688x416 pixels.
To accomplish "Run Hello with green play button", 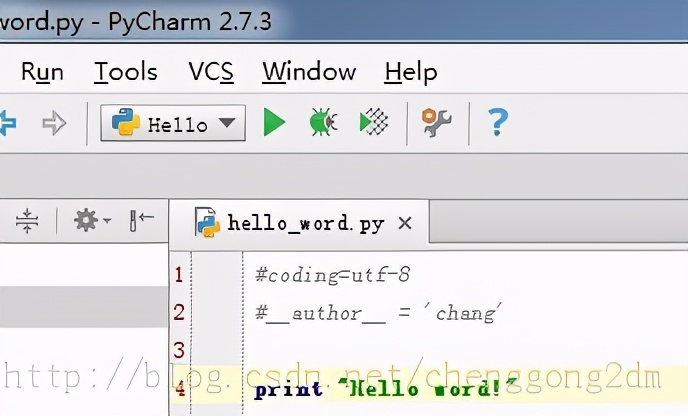I will tap(274, 122).
